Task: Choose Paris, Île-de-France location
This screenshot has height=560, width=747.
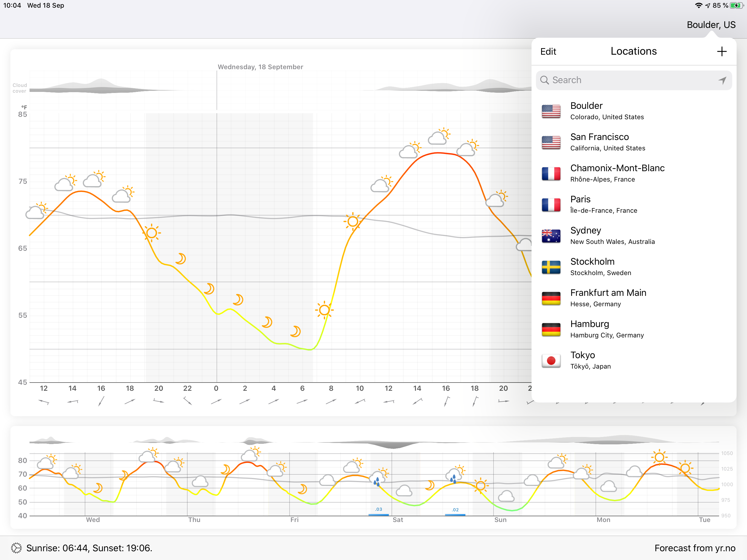Action: 603,204
